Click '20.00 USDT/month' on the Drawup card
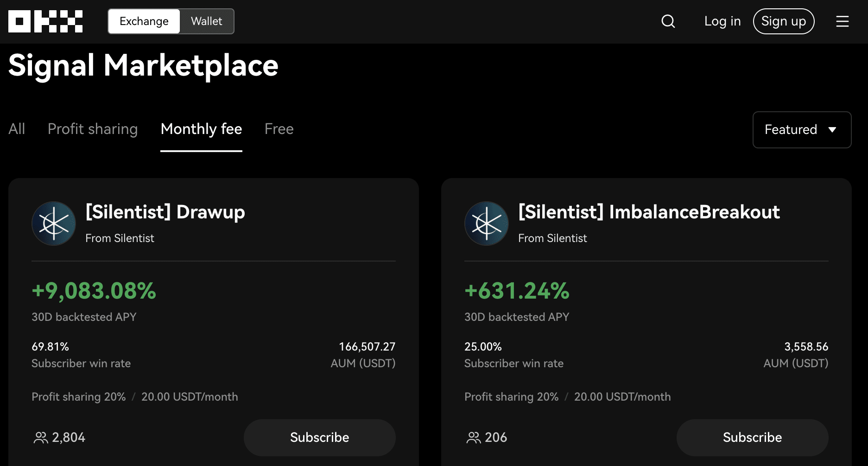868x466 pixels. (x=190, y=397)
